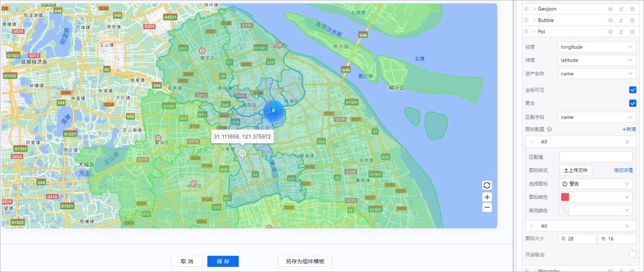Enable the 开启联动 checkbox
The image size is (644, 272).
pyautogui.click(x=632, y=255)
